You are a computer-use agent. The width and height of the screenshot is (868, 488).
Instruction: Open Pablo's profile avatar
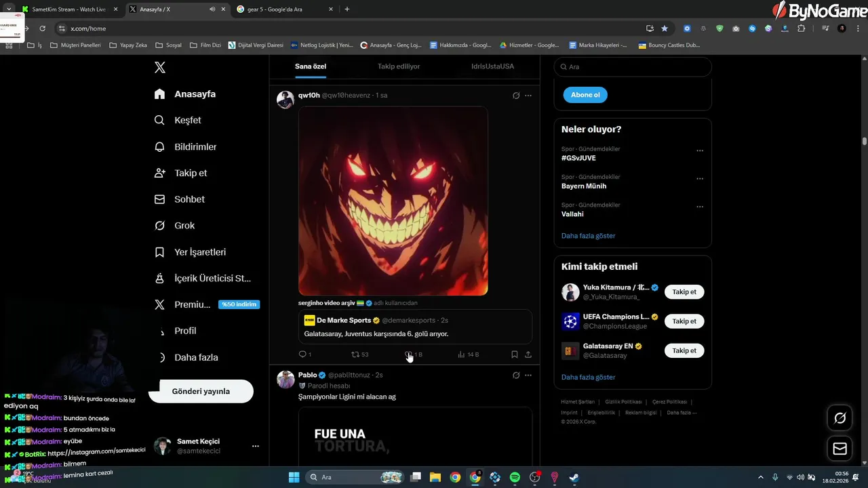point(285,380)
